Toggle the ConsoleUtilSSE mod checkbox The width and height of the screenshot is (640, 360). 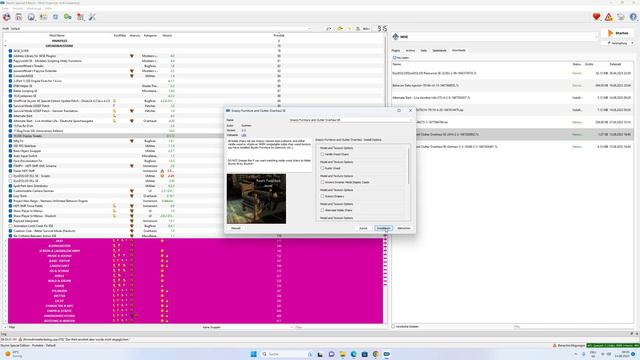click(10, 76)
